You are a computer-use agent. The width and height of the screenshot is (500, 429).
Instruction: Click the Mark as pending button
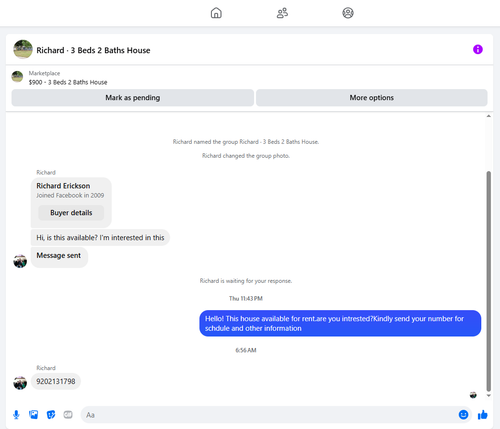(x=133, y=98)
